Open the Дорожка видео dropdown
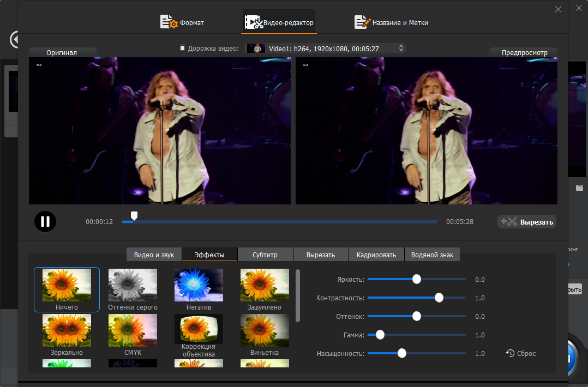Screen dimensions: 588x387 coord(325,49)
